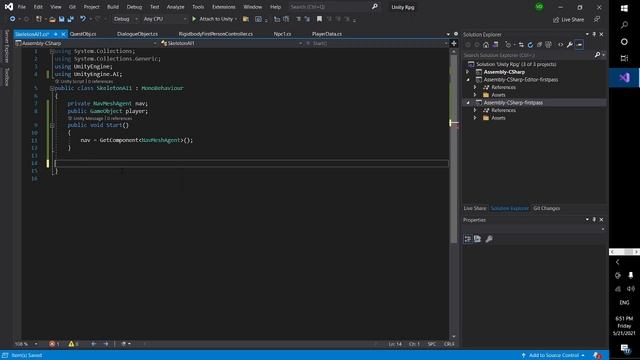Click the Refresh icon in Solution Explorer
The height and width of the screenshot is (360, 640).
(x=530, y=45)
